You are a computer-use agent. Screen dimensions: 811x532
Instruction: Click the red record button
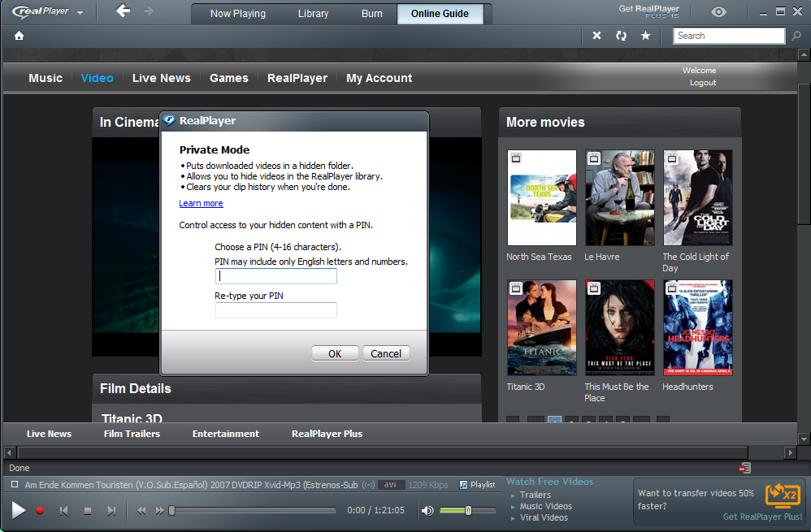(40, 510)
